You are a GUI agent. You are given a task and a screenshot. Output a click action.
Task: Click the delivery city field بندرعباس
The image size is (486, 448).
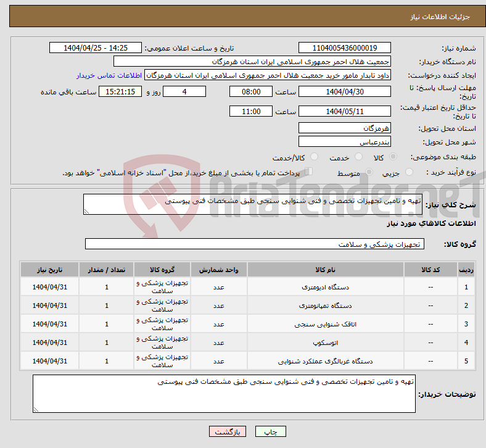point(344,142)
